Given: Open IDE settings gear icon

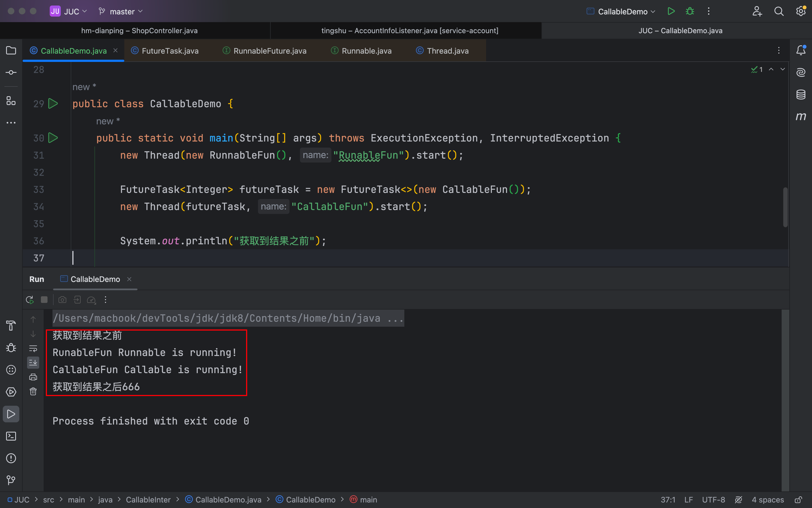Looking at the screenshot, I should [x=801, y=11].
